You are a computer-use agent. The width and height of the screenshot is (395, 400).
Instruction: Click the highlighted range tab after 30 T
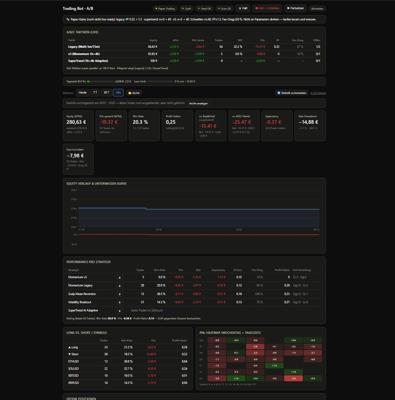coord(118,93)
